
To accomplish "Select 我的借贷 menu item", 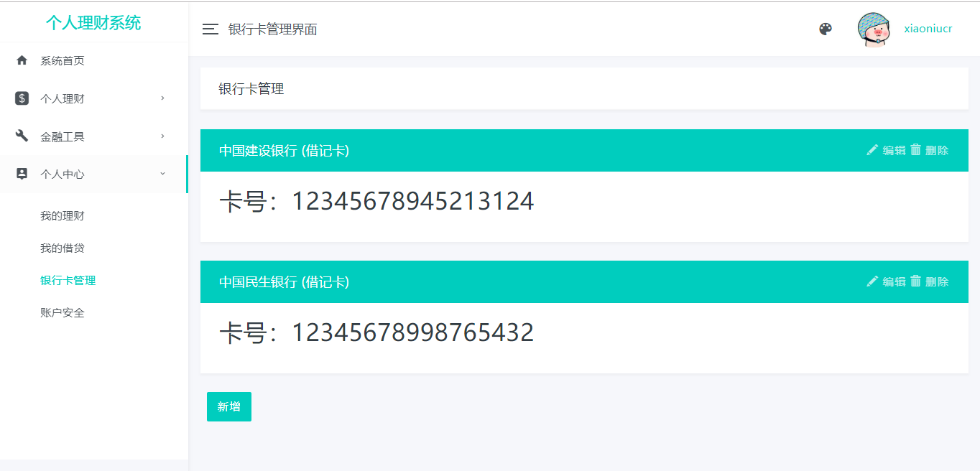I will pyautogui.click(x=63, y=248).
